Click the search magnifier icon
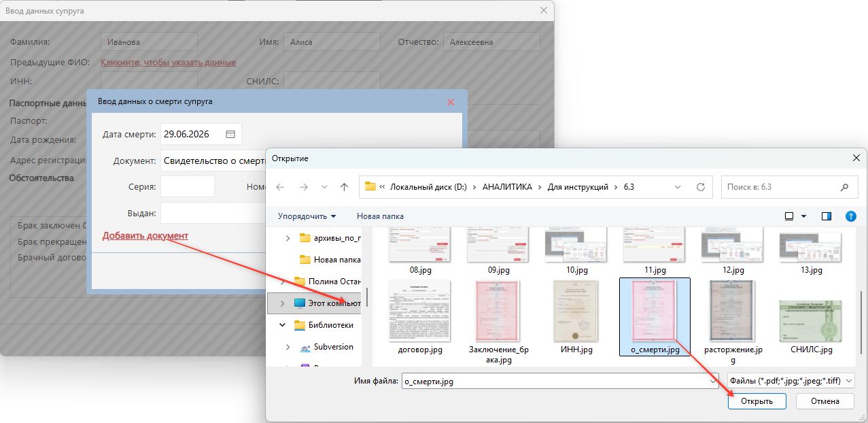The height and width of the screenshot is (423, 868). click(x=845, y=187)
